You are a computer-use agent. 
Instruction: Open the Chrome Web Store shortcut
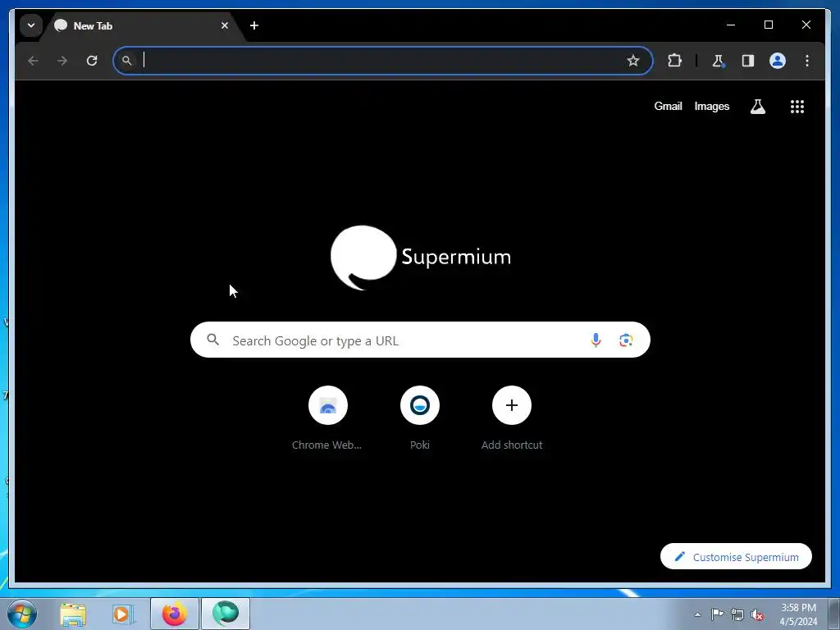click(x=327, y=418)
